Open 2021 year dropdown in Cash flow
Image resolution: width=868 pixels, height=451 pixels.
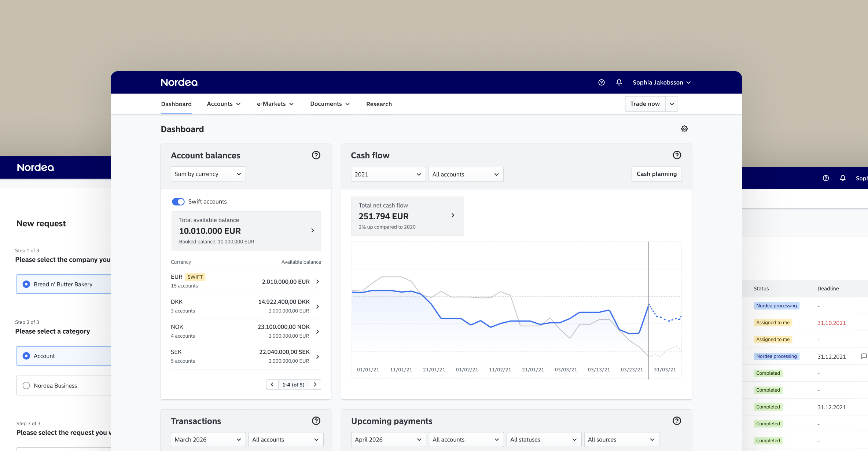[388, 175]
